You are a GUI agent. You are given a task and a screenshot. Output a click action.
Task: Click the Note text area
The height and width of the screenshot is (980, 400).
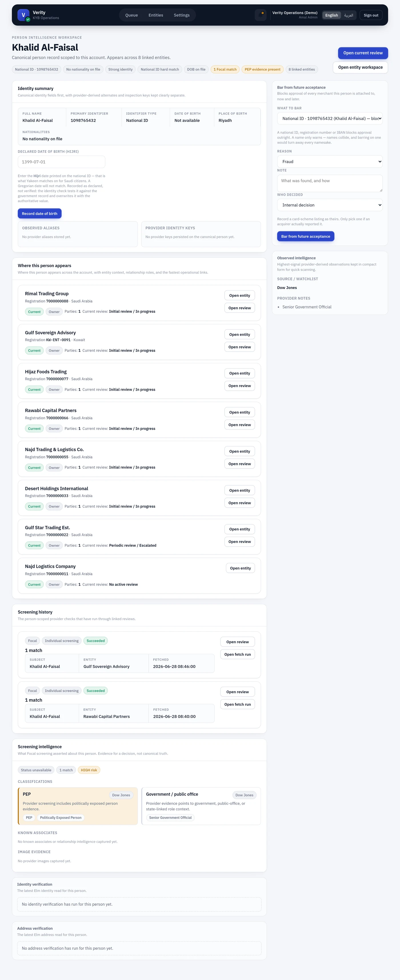tap(330, 183)
